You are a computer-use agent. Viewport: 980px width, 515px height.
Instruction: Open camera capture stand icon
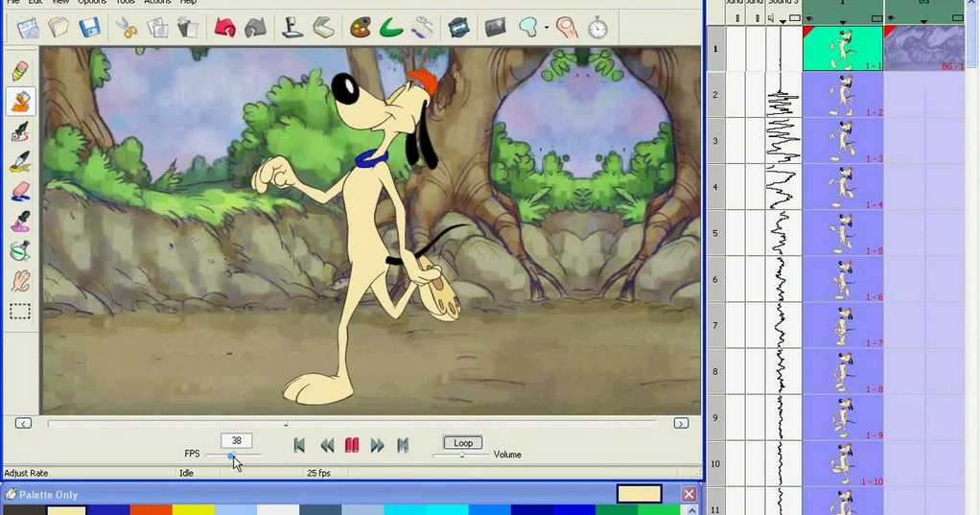coord(292,28)
